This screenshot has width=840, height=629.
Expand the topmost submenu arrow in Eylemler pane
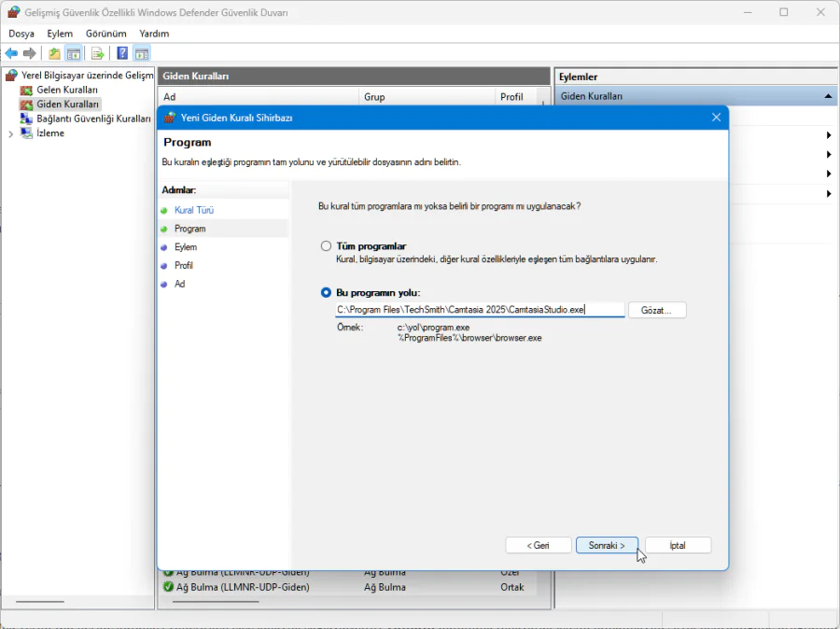click(827, 135)
